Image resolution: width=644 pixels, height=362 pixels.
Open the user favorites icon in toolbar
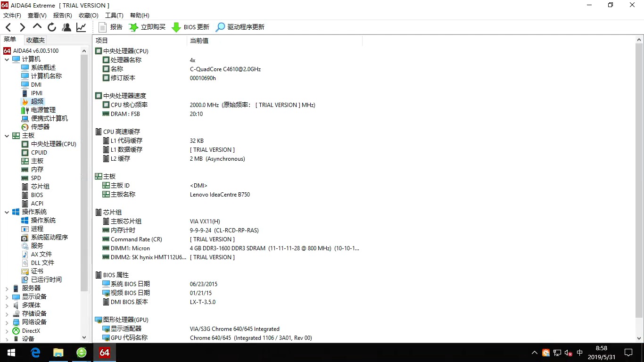(66, 27)
